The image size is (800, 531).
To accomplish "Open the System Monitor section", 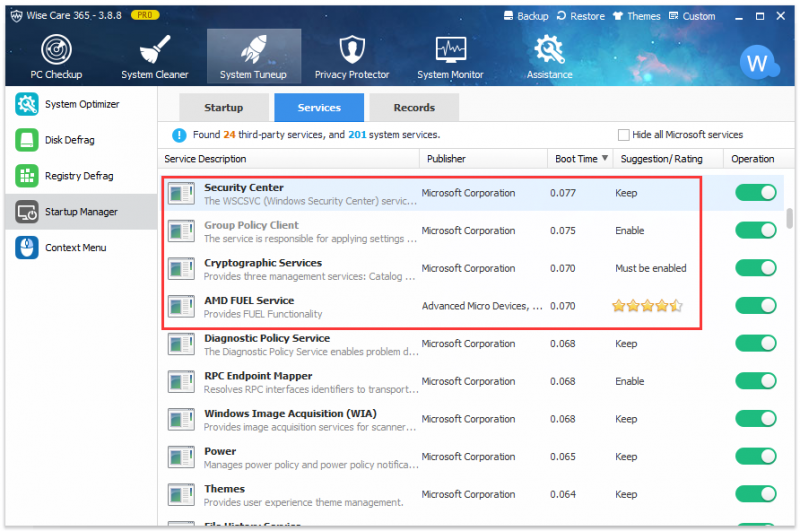I will 450,57.
